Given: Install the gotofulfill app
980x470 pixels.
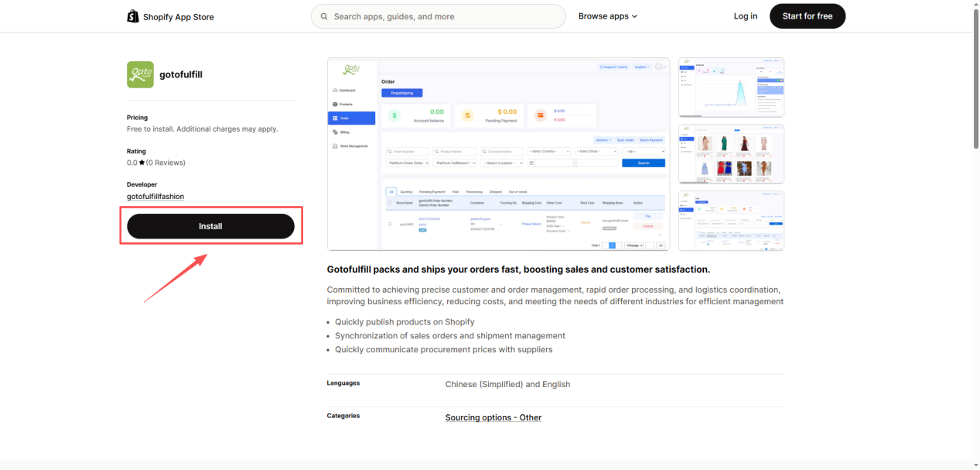Looking at the screenshot, I should point(210,226).
